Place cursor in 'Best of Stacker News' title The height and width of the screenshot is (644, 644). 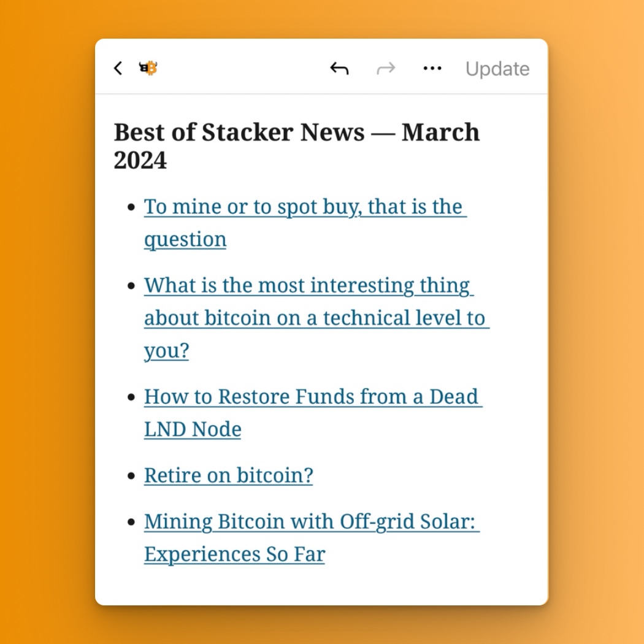click(296, 146)
